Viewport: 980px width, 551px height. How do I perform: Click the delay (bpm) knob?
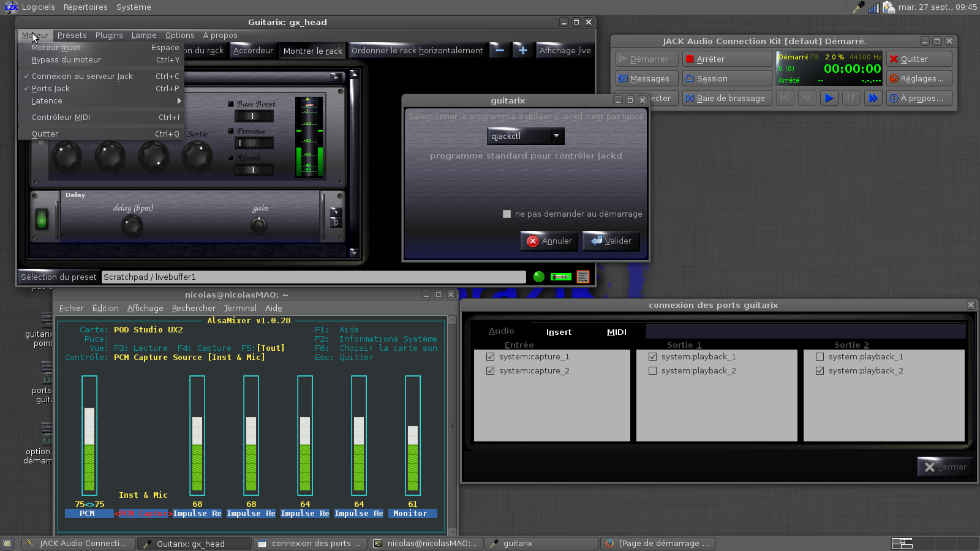point(132,226)
